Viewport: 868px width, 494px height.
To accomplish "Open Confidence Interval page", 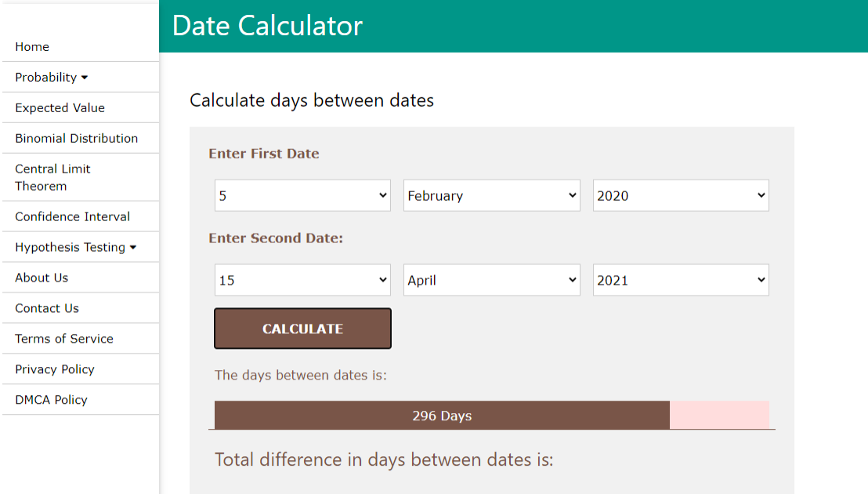I will tap(72, 217).
